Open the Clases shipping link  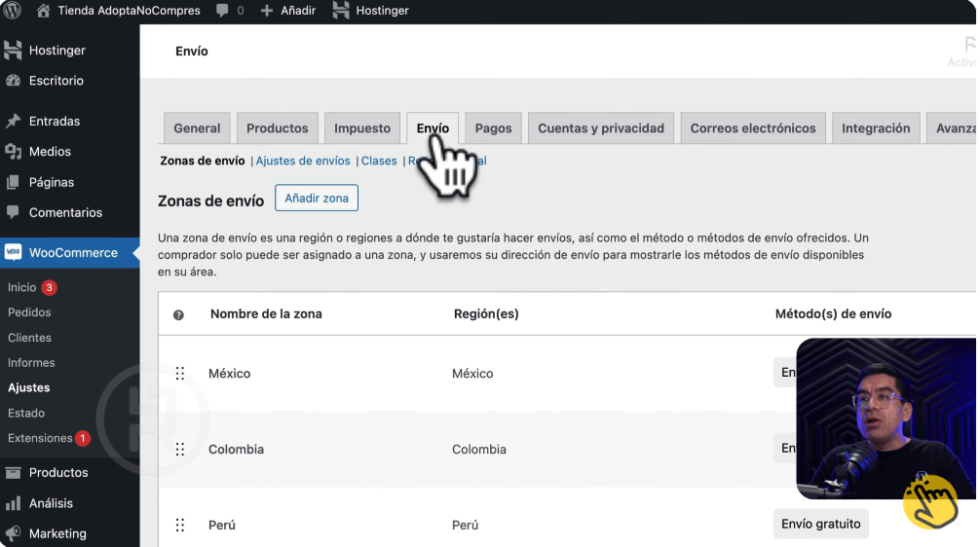379,162
